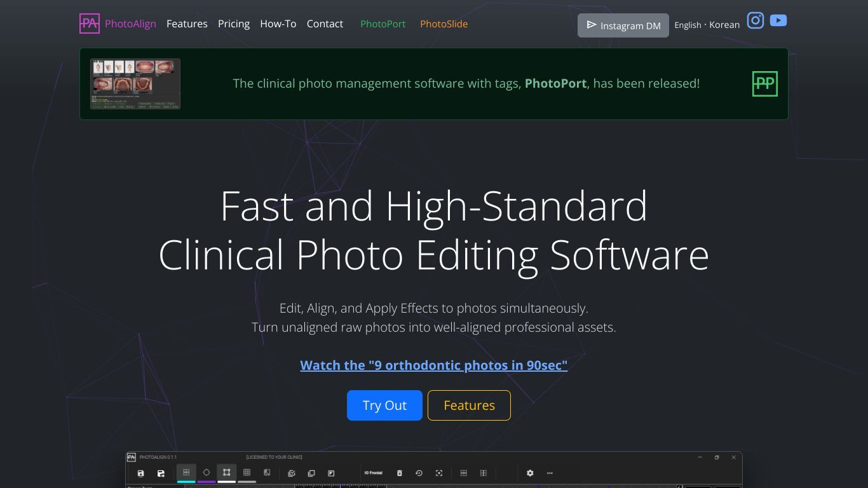
Task: Switch the site language to Korean
Action: [724, 25]
